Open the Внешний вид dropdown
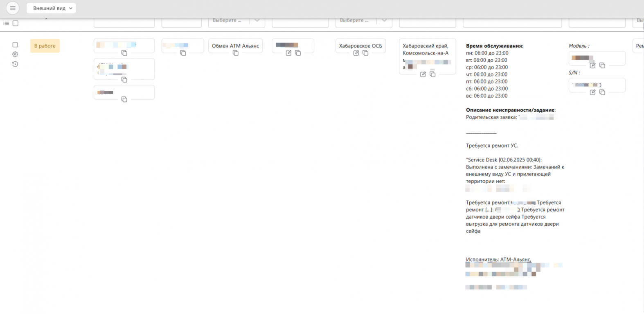 [x=51, y=8]
